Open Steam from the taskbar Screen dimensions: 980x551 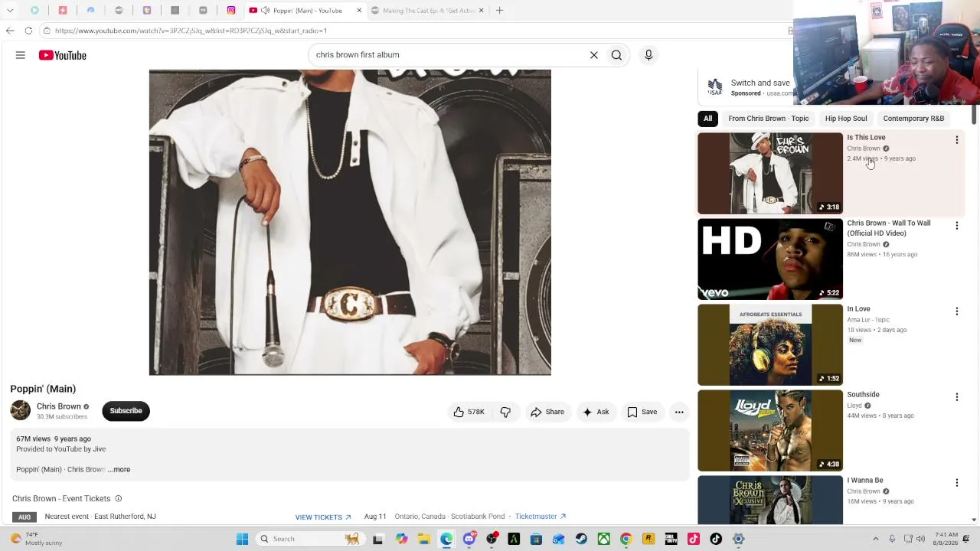[x=581, y=539]
